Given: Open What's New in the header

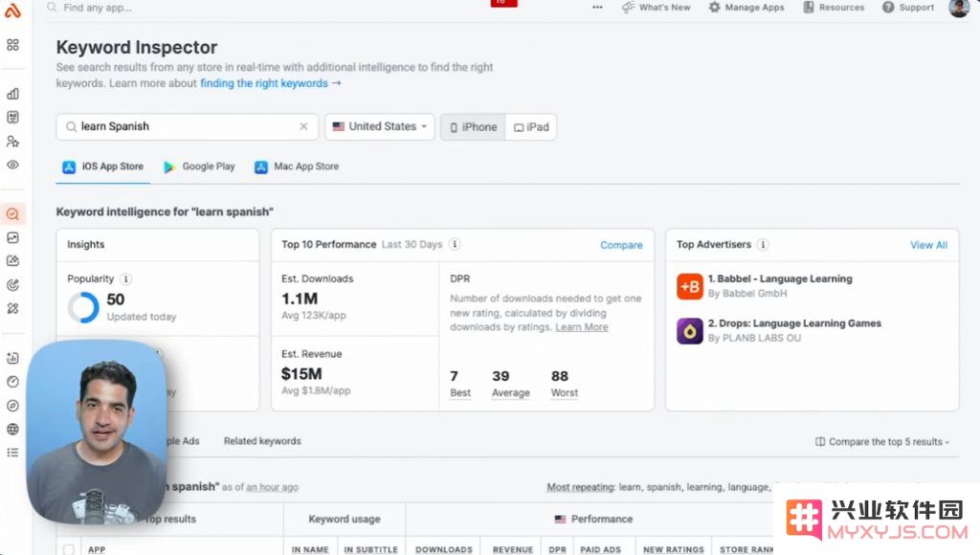Looking at the screenshot, I should 656,8.
